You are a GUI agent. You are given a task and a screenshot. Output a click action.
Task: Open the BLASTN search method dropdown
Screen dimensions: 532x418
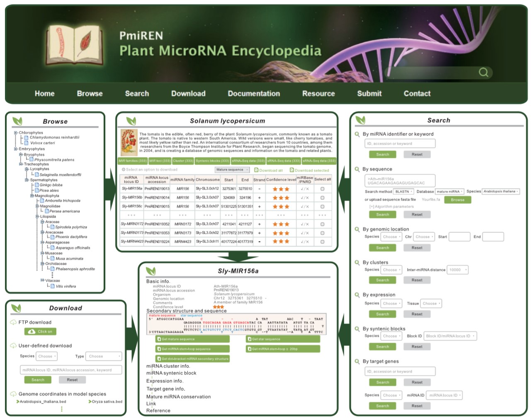point(403,191)
